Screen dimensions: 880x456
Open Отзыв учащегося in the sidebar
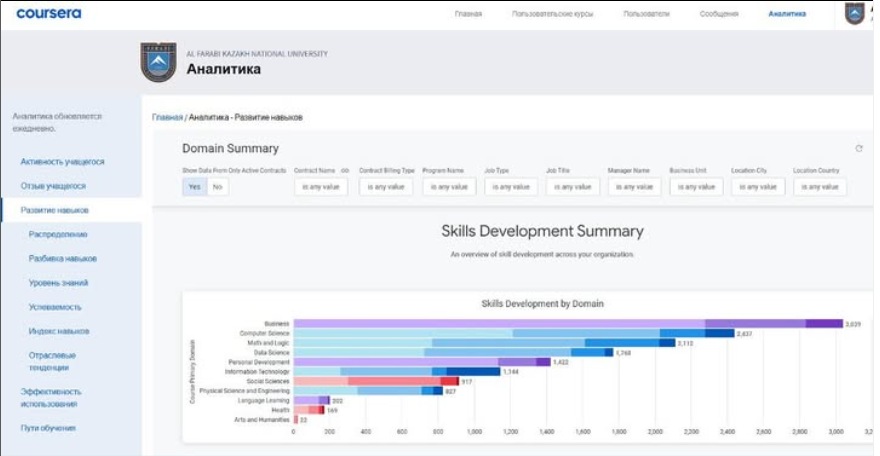(x=53, y=186)
